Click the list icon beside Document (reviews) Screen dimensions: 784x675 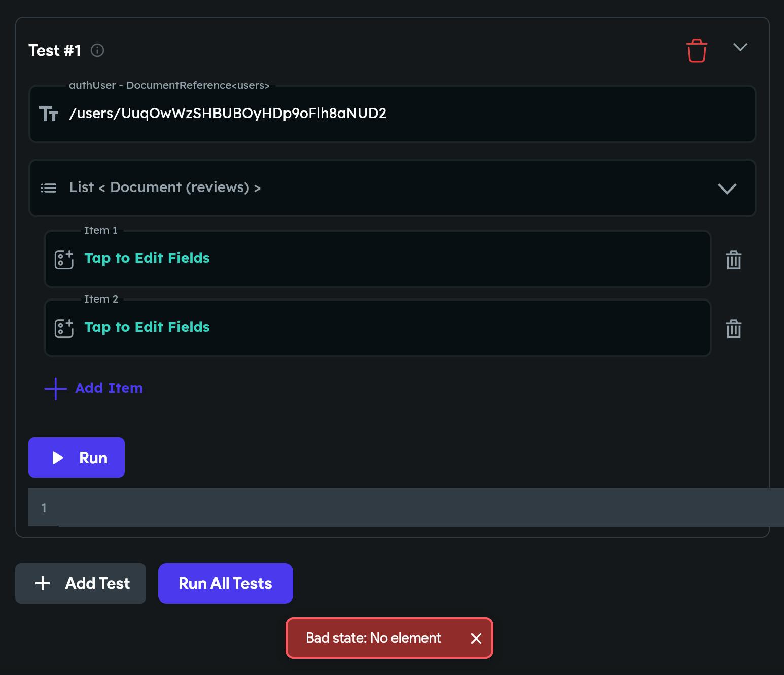point(49,188)
